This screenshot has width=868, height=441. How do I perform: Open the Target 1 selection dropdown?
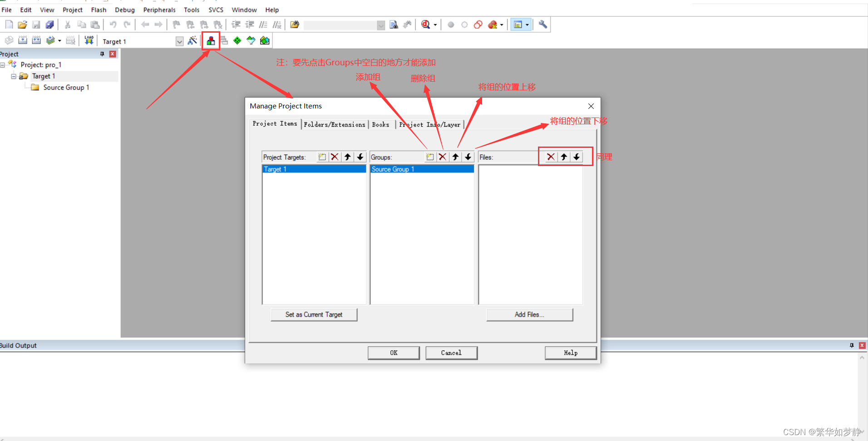[180, 41]
